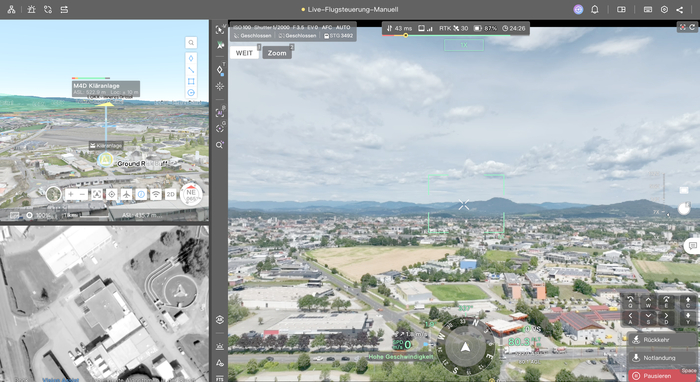
Task: Open the blue circular info icon on map toolbar
Action: (x=141, y=194)
